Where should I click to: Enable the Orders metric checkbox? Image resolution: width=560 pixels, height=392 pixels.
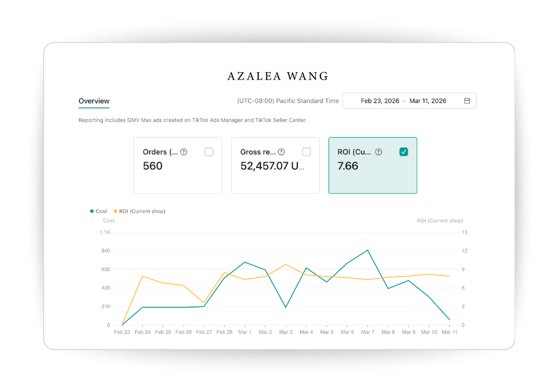209,151
